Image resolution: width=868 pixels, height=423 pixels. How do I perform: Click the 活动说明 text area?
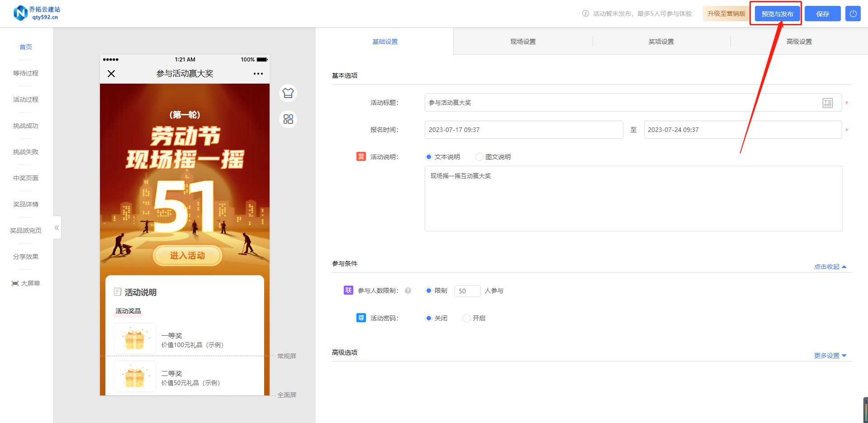[x=633, y=199]
